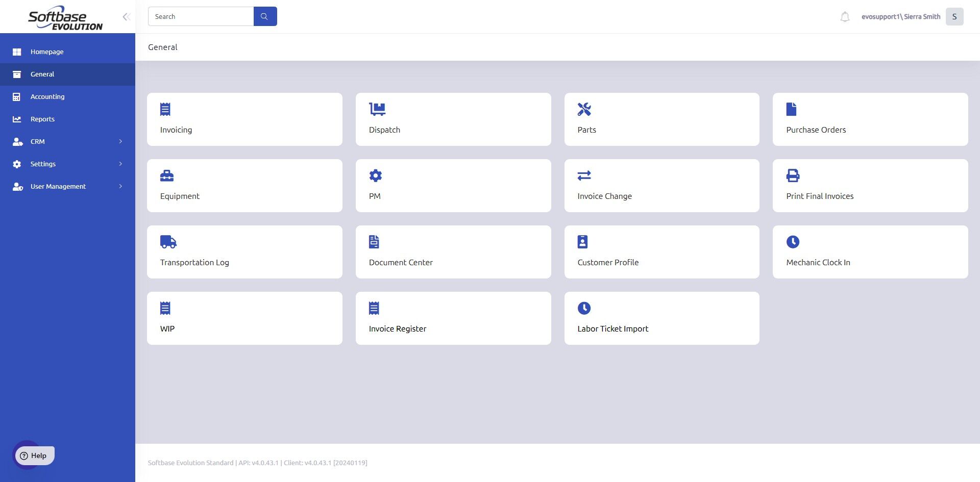
Task: Open the user avatar S menu
Action: (954, 17)
